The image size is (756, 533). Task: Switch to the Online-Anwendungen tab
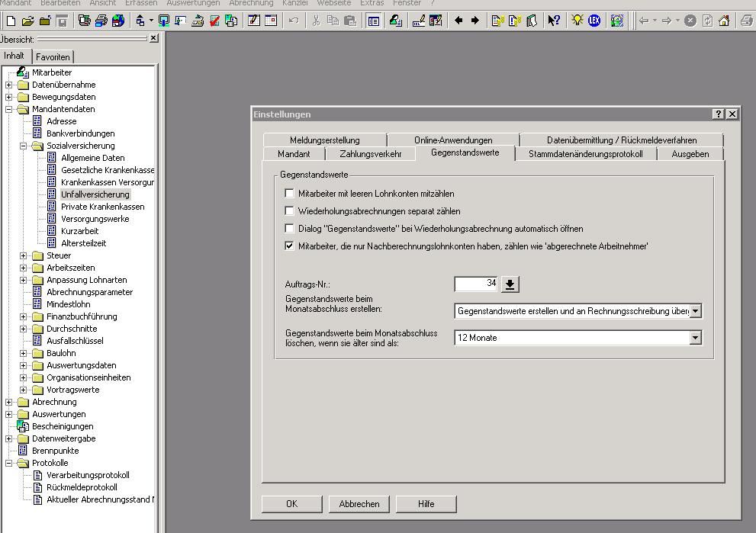click(x=453, y=140)
